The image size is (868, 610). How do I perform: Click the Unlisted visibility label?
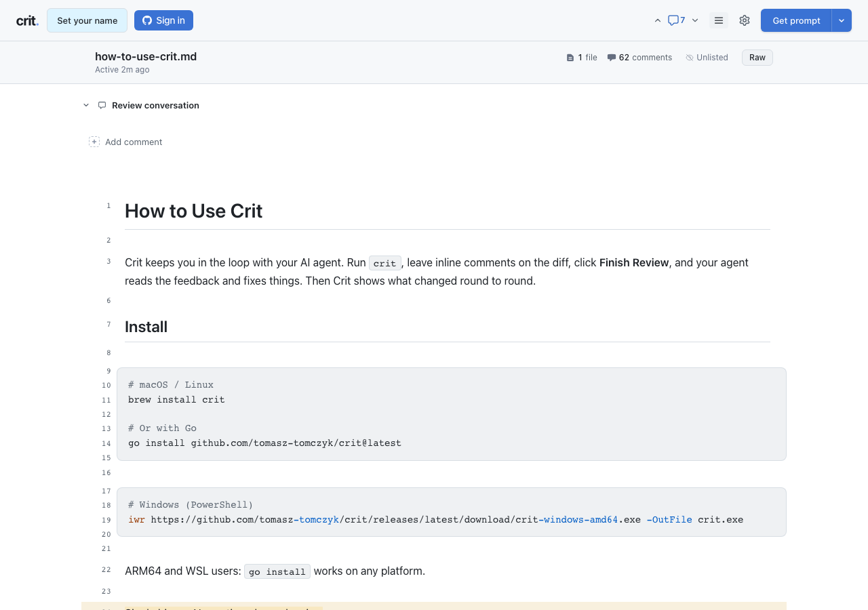pyautogui.click(x=707, y=58)
